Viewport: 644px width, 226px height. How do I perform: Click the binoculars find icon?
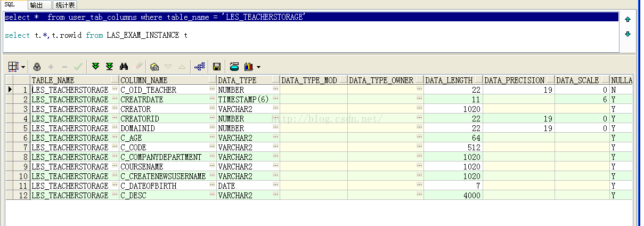tap(124, 67)
